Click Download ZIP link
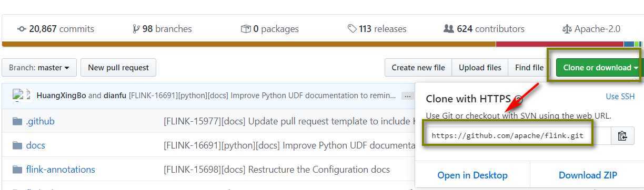644x190 pixels. coord(588,175)
